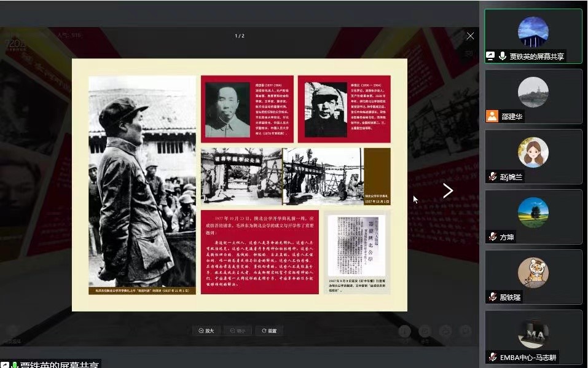Click the newspaper clipping image on the poster
The width and height of the screenshot is (588, 368).
tap(356, 246)
